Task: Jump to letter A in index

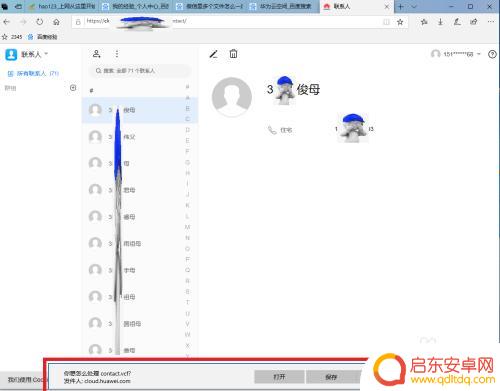Action: tap(188, 98)
